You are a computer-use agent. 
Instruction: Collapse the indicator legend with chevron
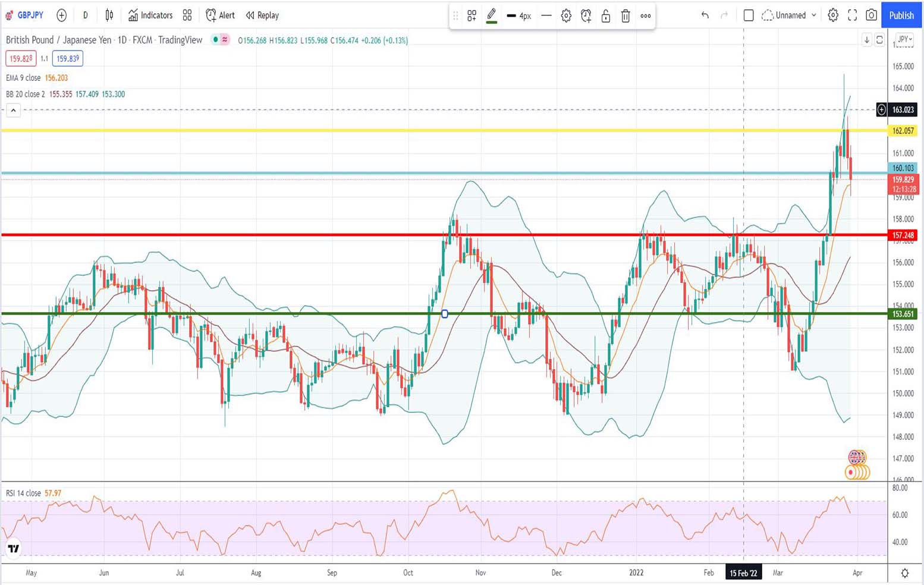13,110
